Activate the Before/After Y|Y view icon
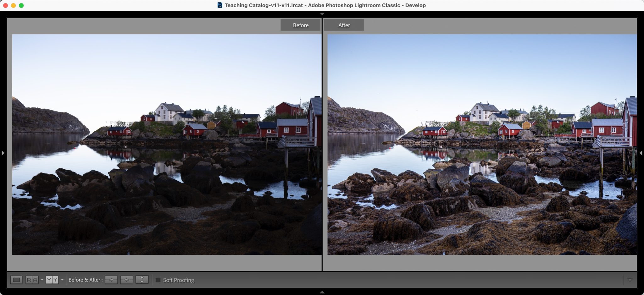The height and width of the screenshot is (295, 644). [52, 280]
